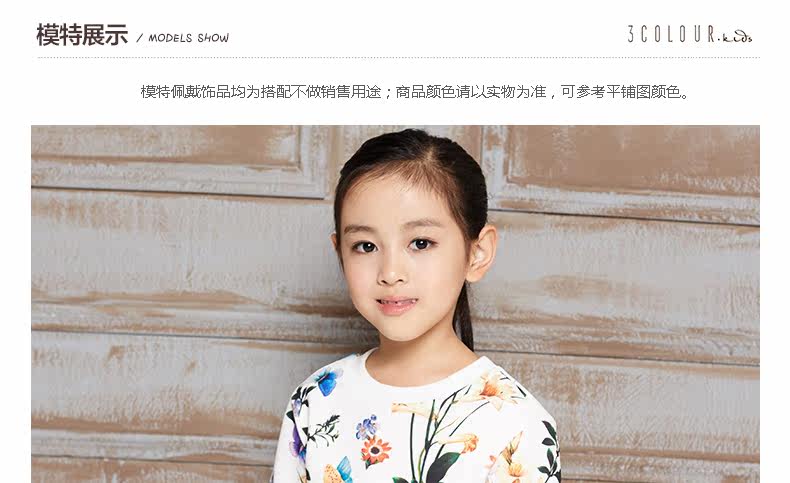Click the "kids" script part of logo
The width and height of the screenshot is (790, 483).
[735, 38]
